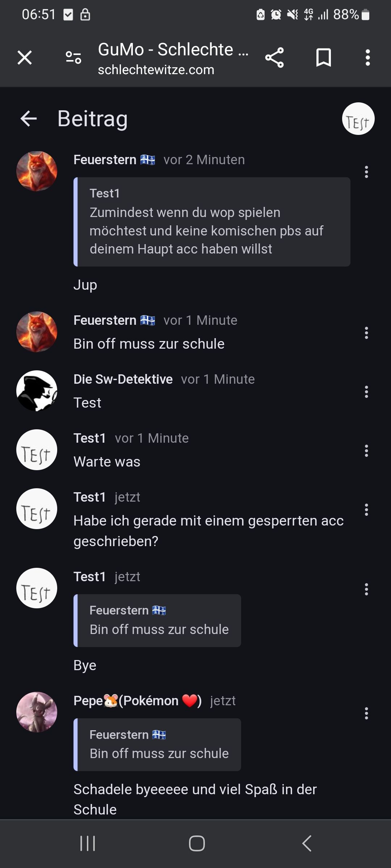The width and height of the screenshot is (391, 868).
Task: Open the Pepe (Pokémon) username link
Action: point(137,701)
